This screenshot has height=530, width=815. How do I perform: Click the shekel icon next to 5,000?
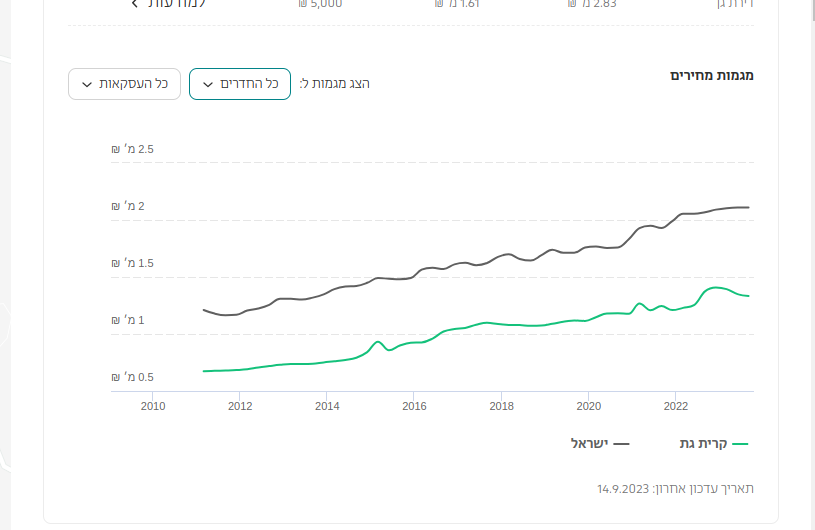[x=303, y=4]
